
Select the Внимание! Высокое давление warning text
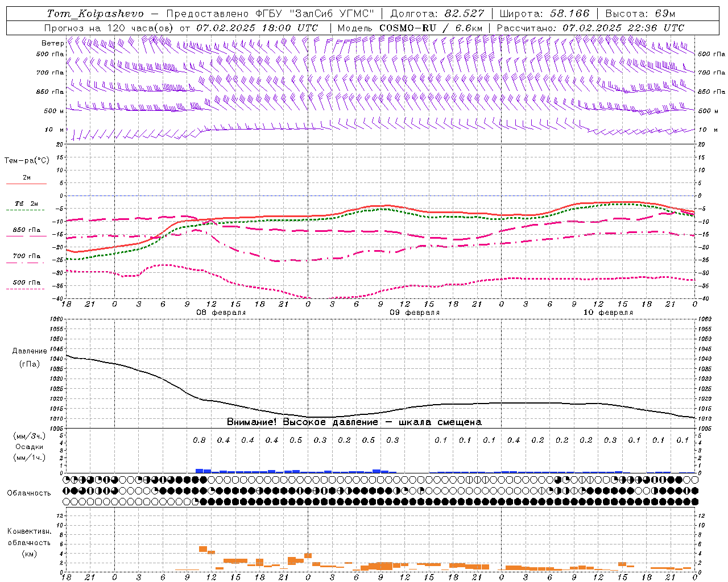[354, 422]
